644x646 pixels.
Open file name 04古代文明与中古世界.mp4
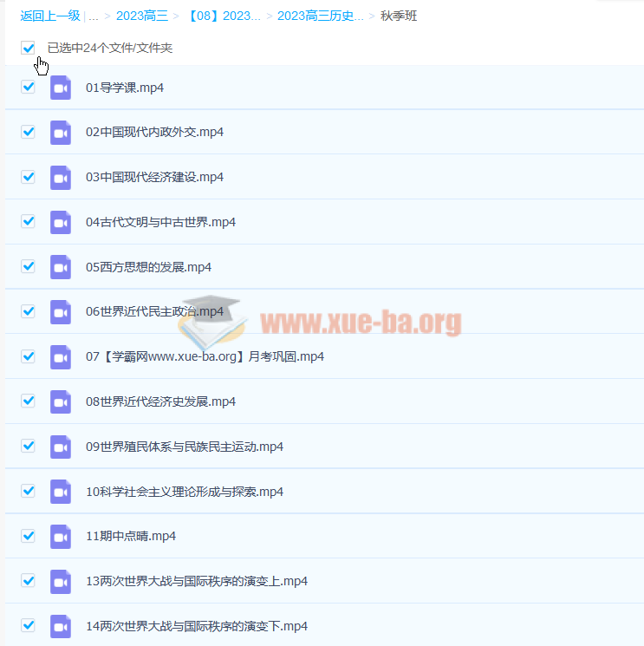coord(160,222)
